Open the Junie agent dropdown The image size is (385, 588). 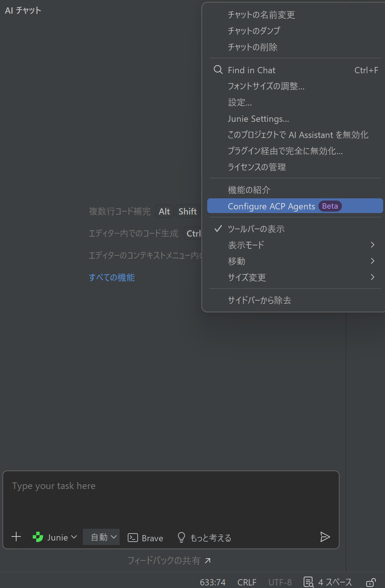pyautogui.click(x=55, y=537)
